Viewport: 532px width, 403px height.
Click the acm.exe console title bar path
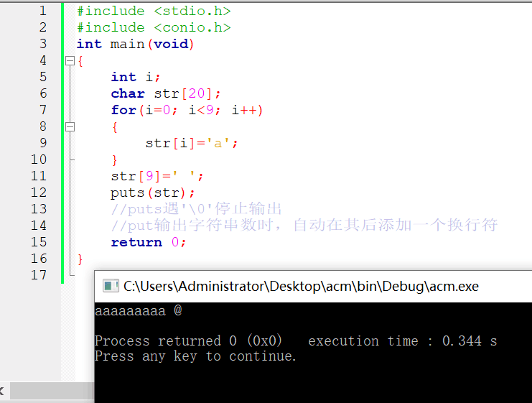(301, 287)
